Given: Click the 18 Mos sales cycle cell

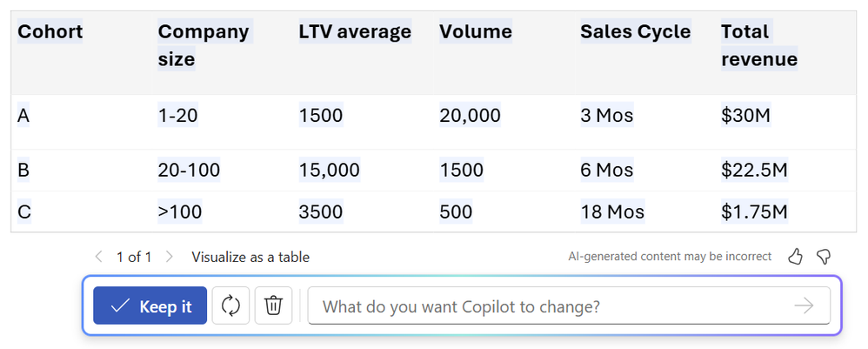Looking at the screenshot, I should (x=612, y=211).
